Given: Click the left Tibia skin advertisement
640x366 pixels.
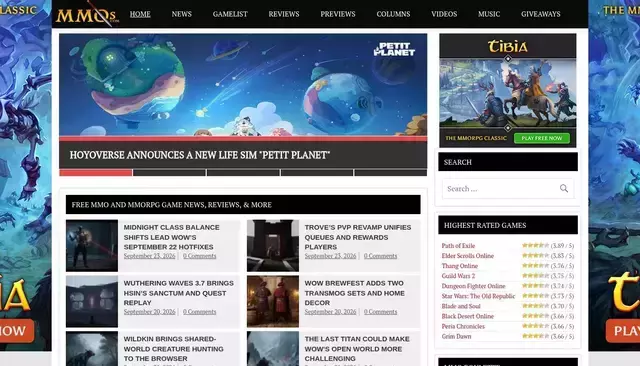Looking at the screenshot, I should pos(26,175).
